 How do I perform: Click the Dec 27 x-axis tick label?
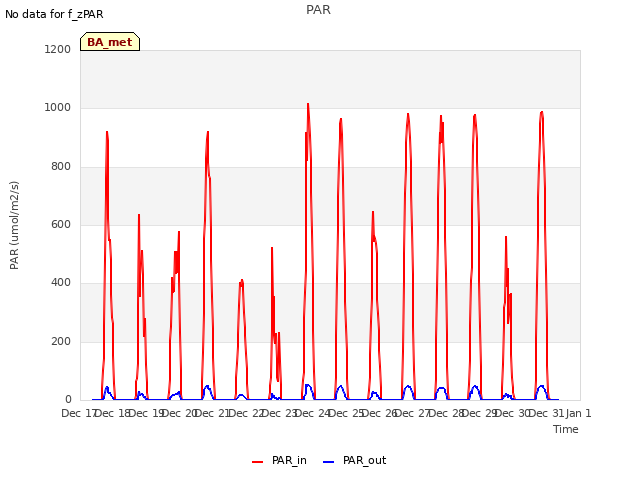coord(413,413)
